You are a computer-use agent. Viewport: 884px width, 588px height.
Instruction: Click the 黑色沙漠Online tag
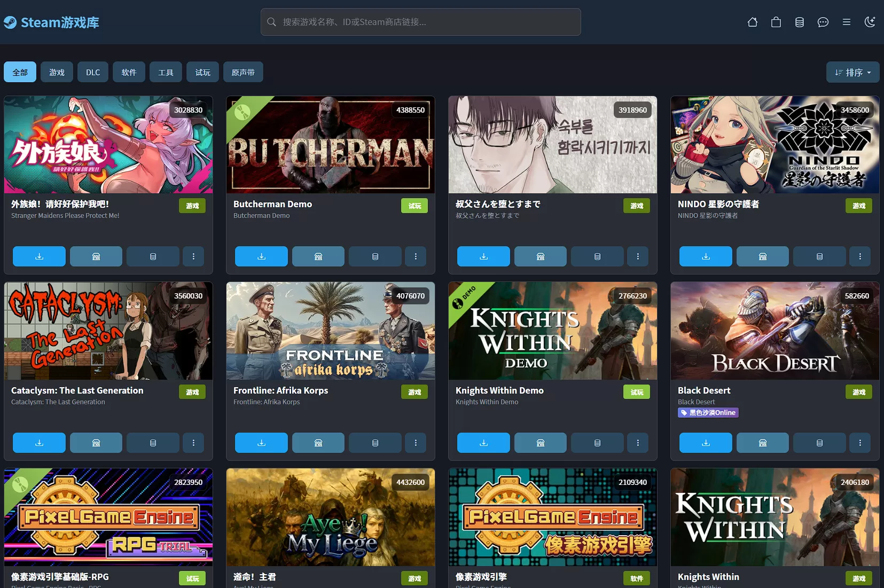coord(708,413)
